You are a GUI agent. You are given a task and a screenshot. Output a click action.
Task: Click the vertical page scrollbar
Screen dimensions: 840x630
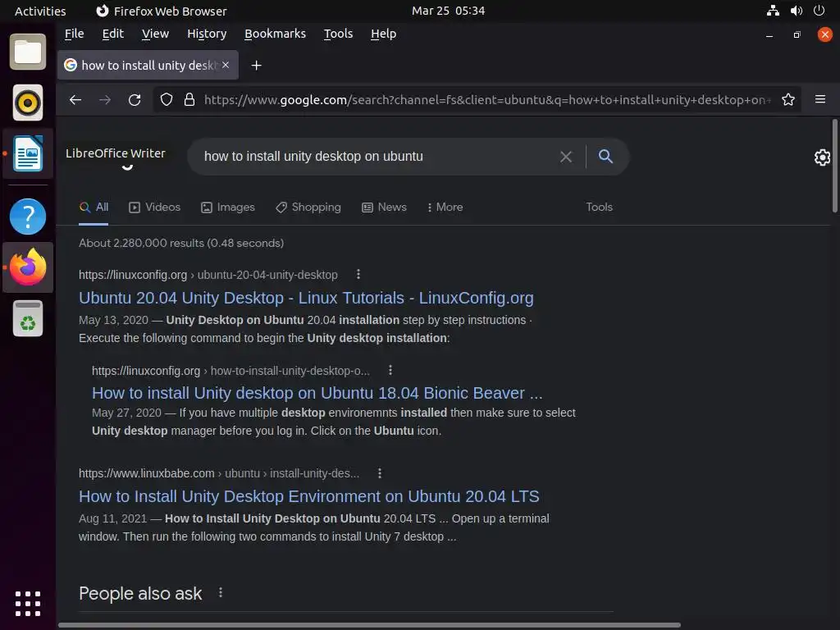tap(834, 166)
